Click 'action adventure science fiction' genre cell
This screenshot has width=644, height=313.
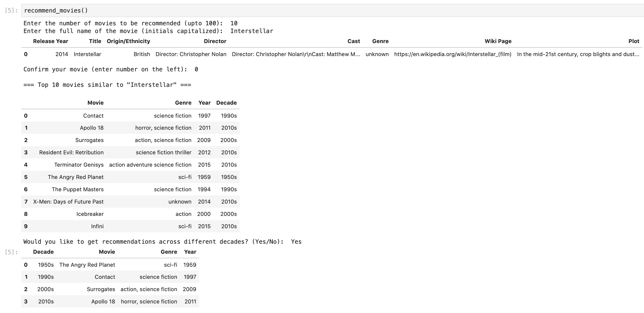point(150,165)
